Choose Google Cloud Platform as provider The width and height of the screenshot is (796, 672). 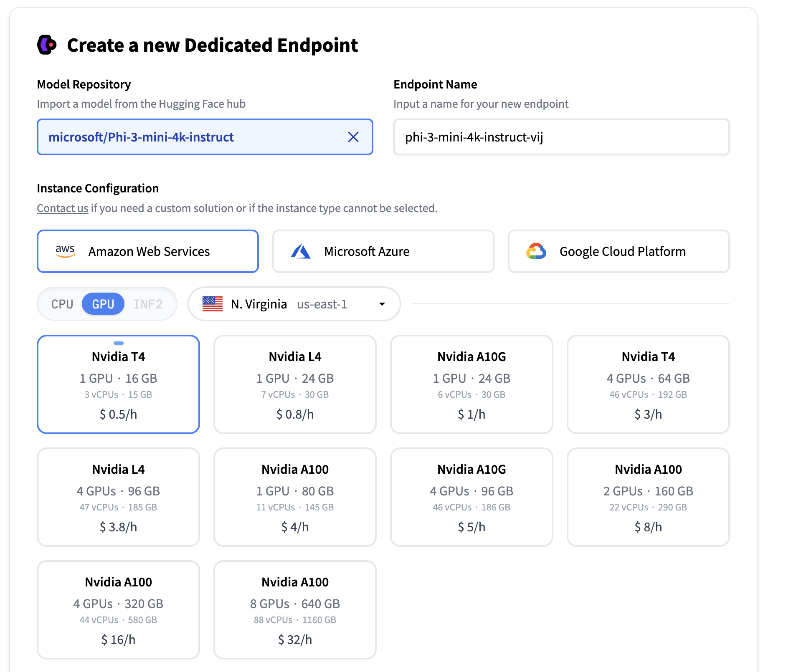618,251
